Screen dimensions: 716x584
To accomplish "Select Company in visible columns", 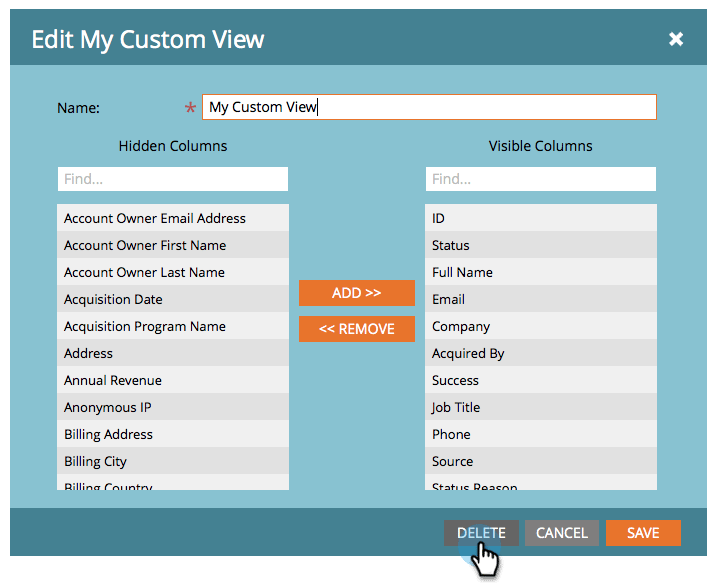I will click(541, 326).
